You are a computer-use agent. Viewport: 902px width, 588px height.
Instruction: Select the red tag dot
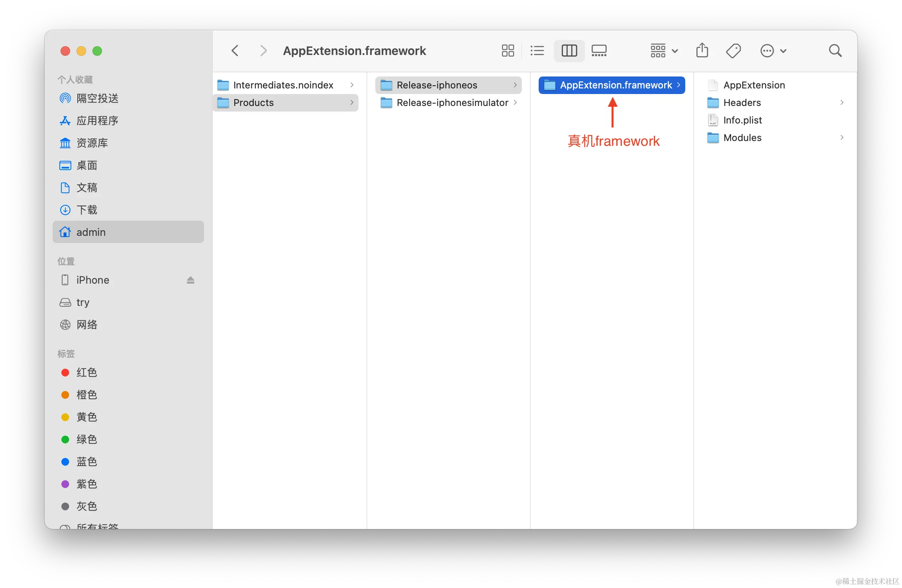[65, 372]
